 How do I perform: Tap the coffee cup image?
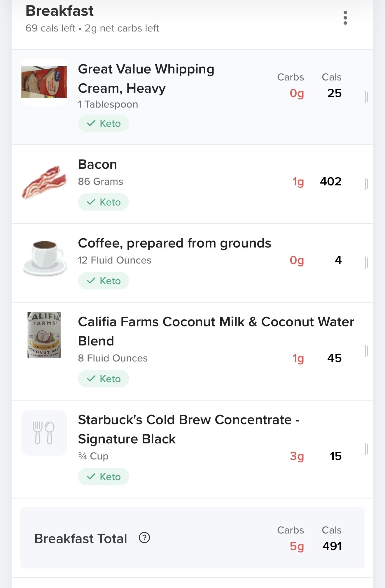click(x=45, y=258)
